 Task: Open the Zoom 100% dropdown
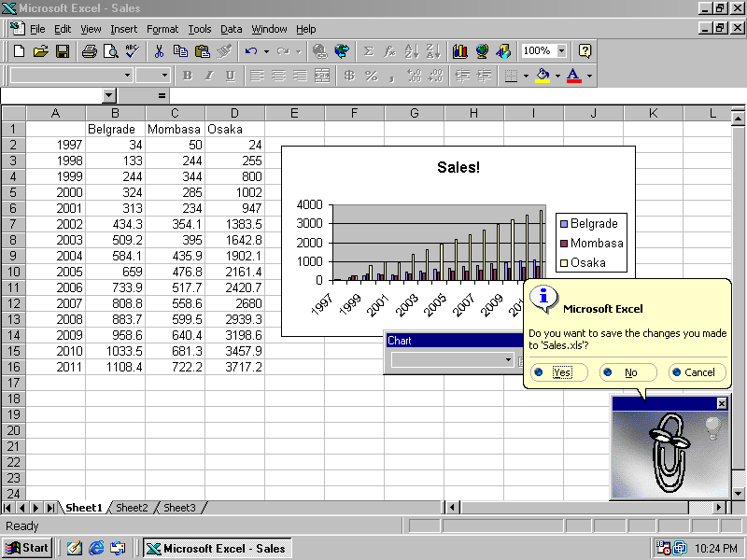coord(562,50)
